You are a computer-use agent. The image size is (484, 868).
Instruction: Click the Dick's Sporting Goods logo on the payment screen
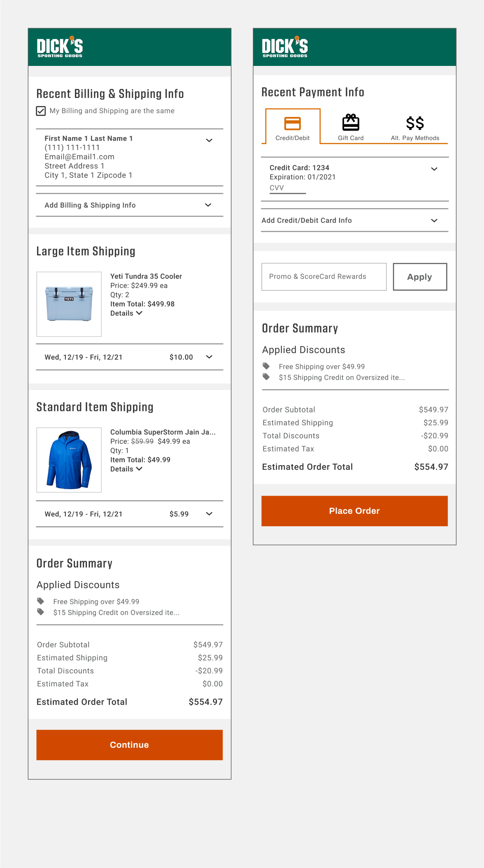point(285,47)
